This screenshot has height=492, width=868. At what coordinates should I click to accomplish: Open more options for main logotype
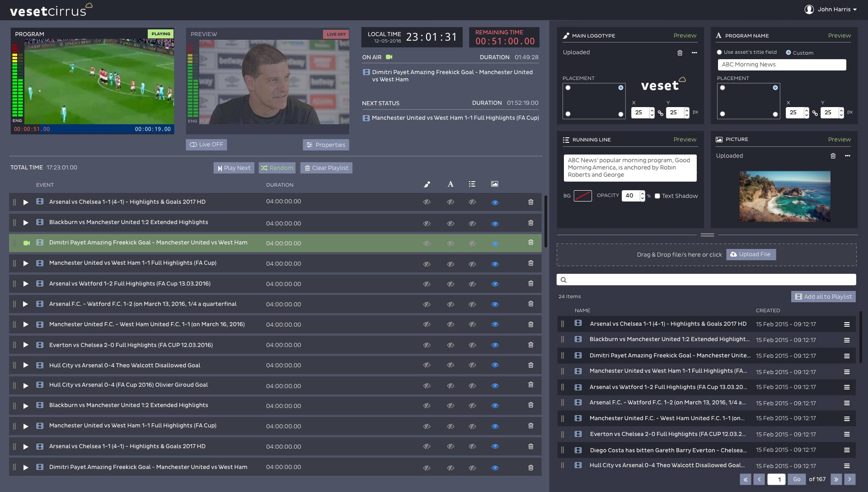(694, 53)
